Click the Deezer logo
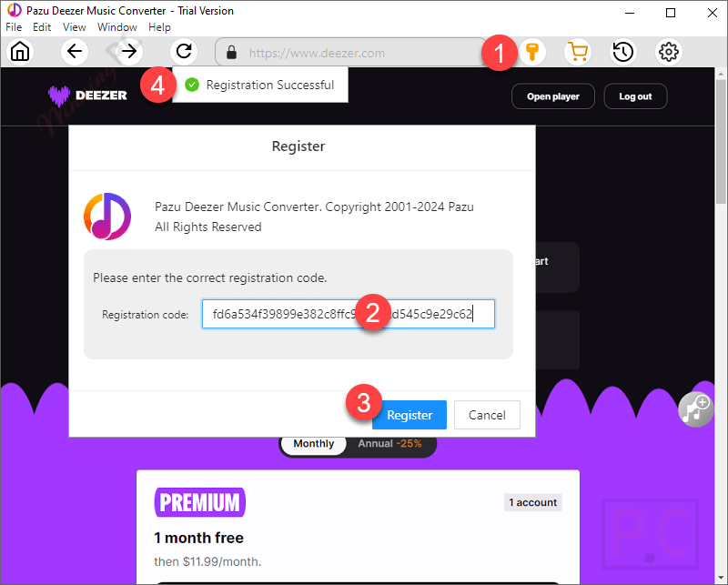728x585 pixels. click(87, 96)
